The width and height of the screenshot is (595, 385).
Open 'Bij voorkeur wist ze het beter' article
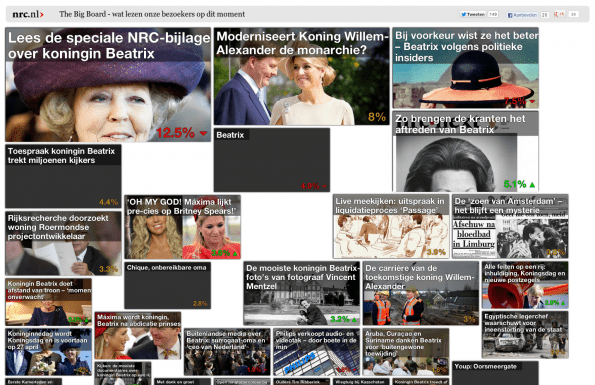(466, 68)
